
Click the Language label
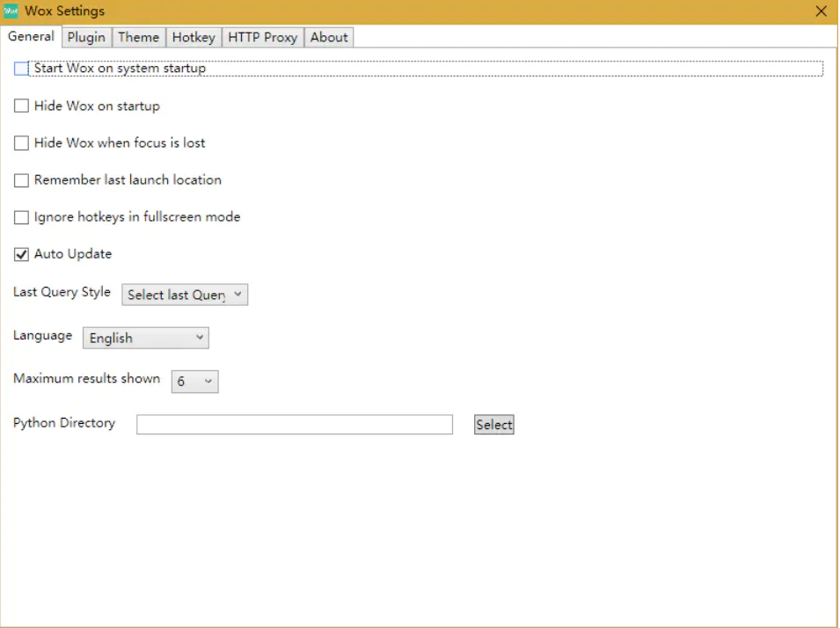click(43, 335)
